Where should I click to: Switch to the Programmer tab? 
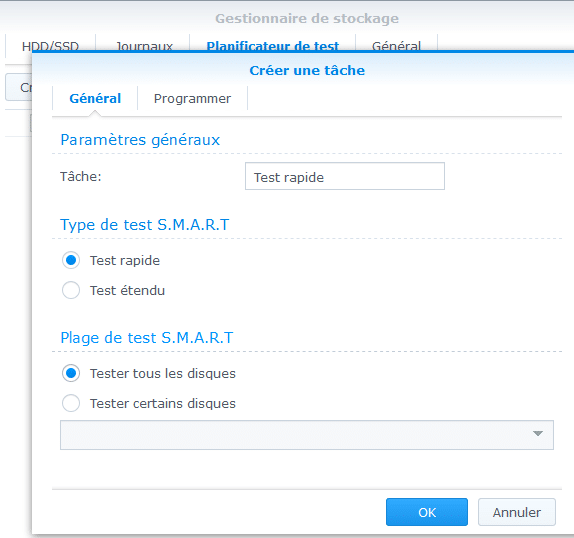click(192, 98)
